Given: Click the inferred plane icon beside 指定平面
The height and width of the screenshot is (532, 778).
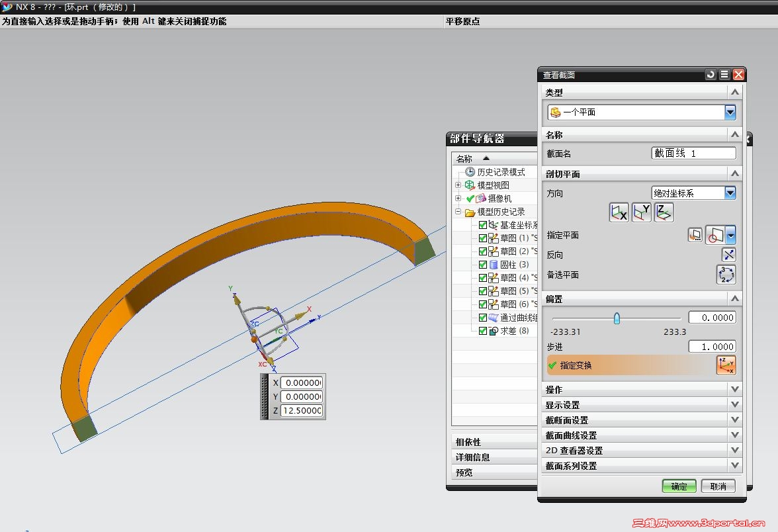Looking at the screenshot, I should coord(716,235).
